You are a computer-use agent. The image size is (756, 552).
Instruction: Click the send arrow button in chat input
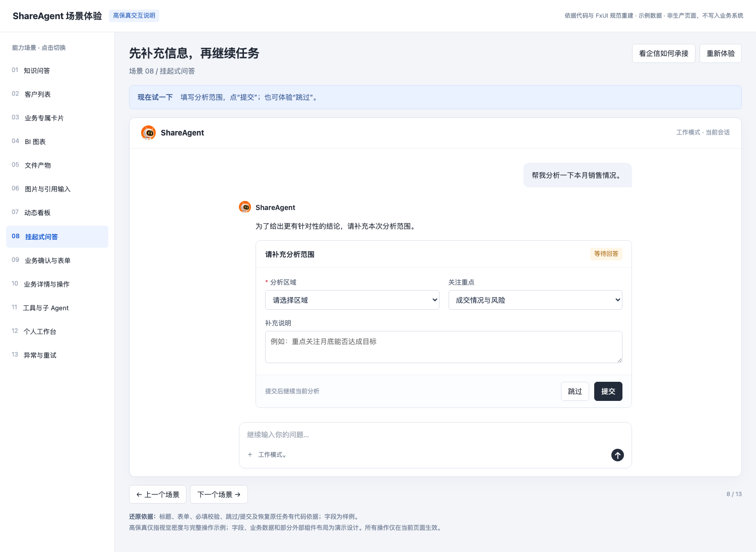coord(617,455)
